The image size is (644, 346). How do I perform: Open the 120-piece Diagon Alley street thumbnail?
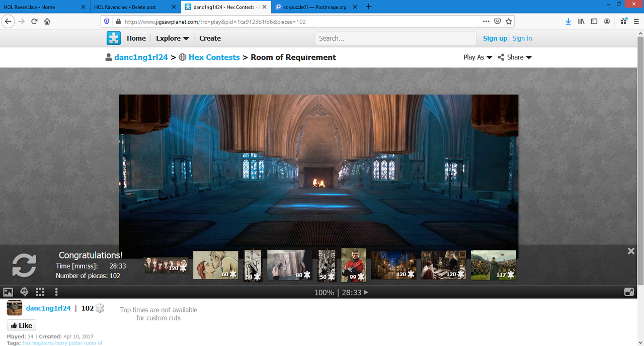[394, 265]
